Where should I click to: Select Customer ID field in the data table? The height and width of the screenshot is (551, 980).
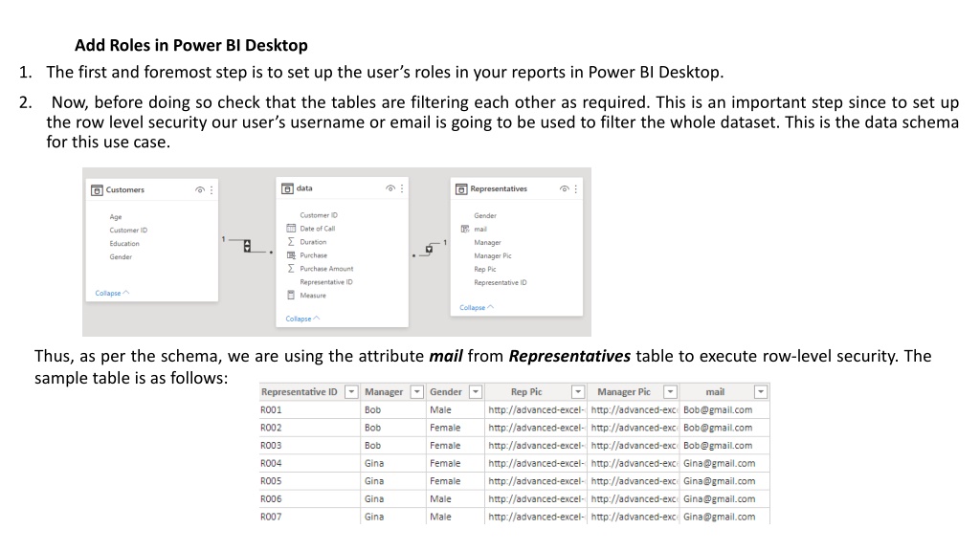tap(319, 215)
